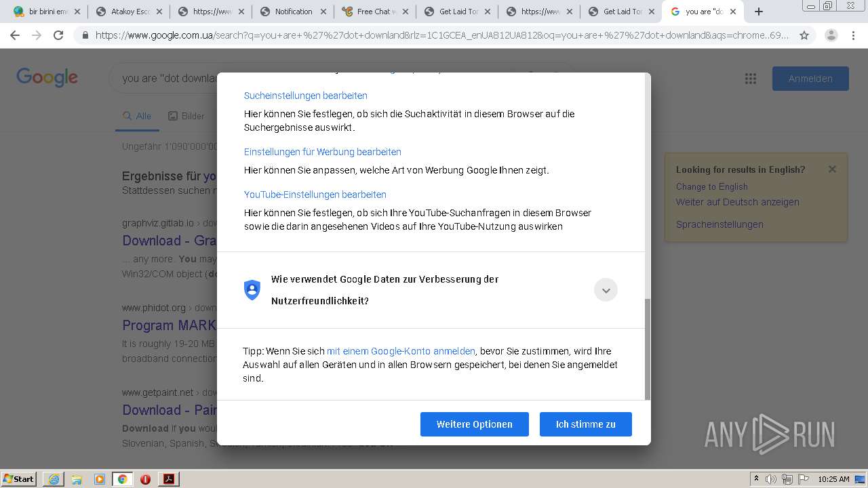Select the 'Bilder' search results tab

[x=186, y=116]
